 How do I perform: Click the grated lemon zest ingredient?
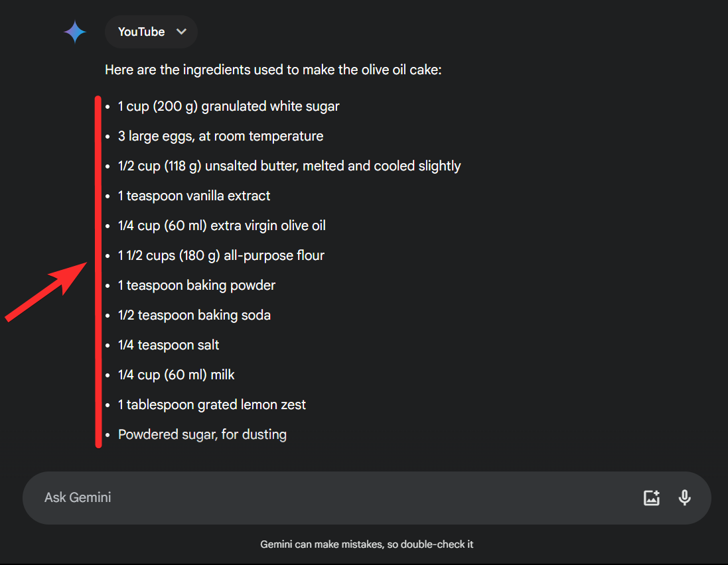click(212, 405)
